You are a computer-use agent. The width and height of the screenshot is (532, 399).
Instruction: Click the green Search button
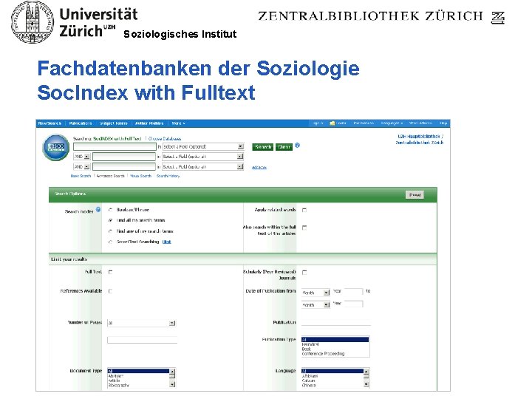pyautogui.click(x=262, y=147)
